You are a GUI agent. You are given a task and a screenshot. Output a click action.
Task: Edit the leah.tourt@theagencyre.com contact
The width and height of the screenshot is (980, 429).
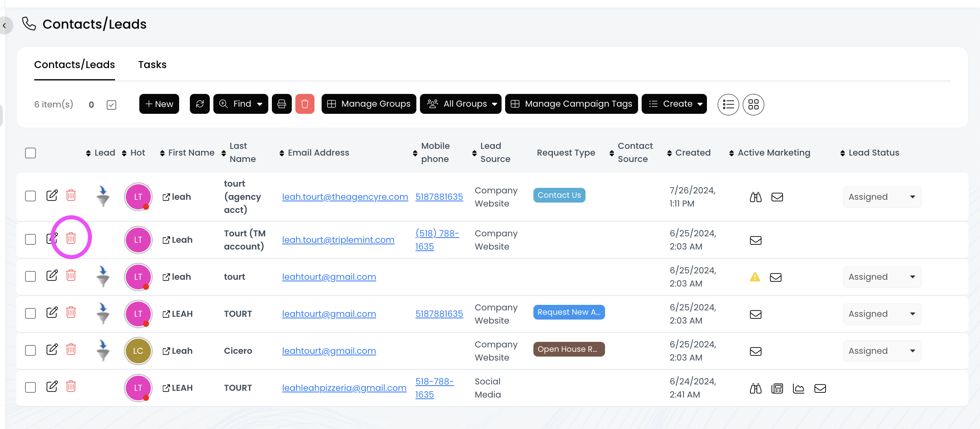[52, 196]
